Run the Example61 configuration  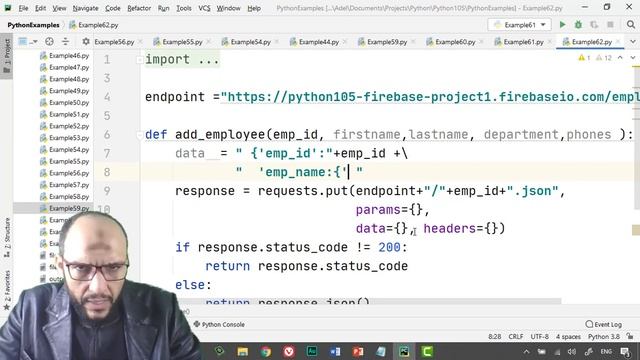[562, 25]
